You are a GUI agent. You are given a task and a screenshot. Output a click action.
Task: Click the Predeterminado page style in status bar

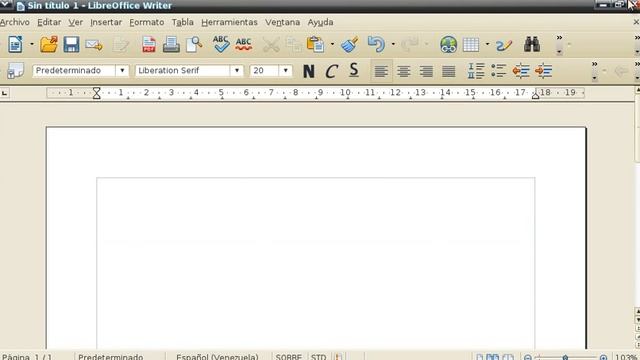pos(110,357)
